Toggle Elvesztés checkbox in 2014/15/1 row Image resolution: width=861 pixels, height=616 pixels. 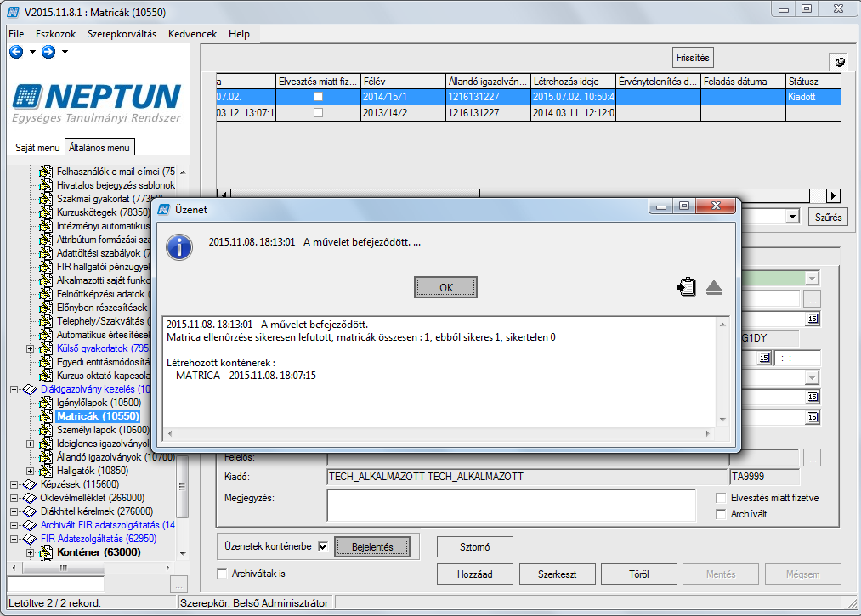click(318, 97)
